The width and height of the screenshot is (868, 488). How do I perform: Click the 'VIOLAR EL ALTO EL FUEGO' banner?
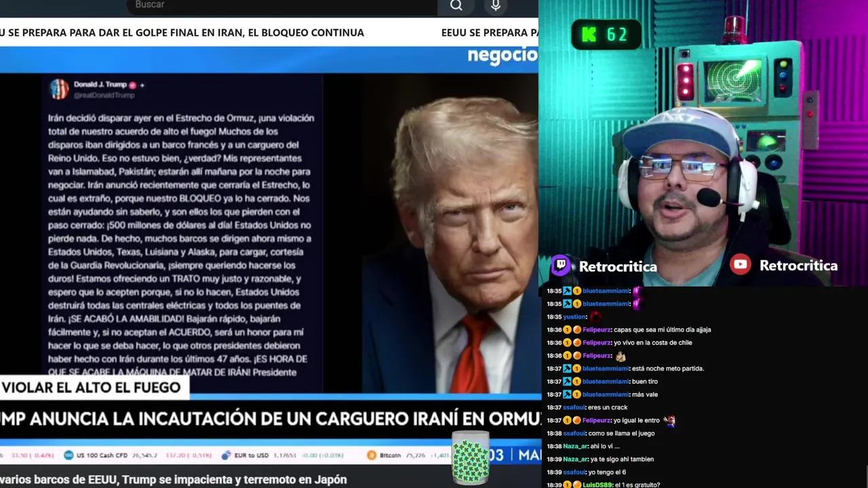tap(94, 388)
